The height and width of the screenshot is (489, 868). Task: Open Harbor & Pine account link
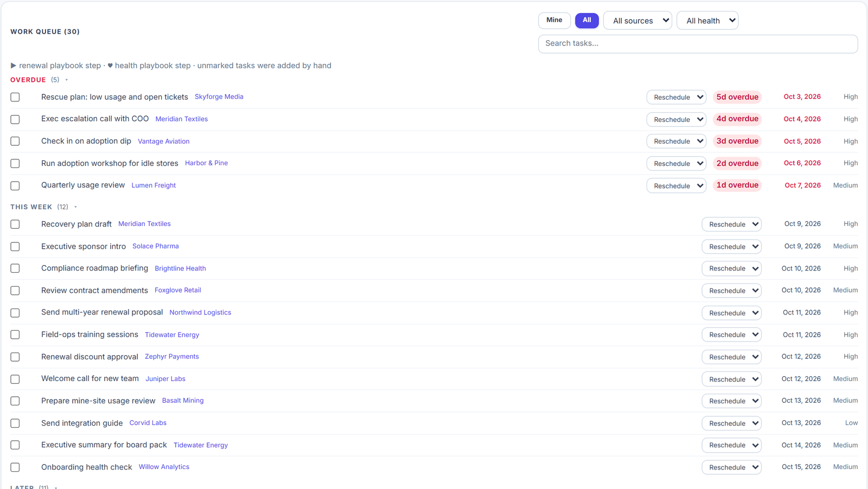pos(206,163)
